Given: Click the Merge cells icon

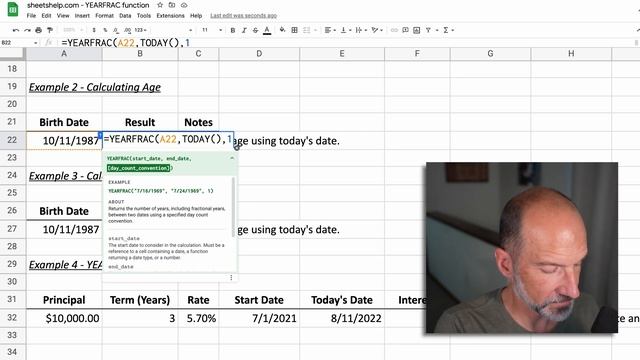Looking at the screenshot, I should pos(307,30).
